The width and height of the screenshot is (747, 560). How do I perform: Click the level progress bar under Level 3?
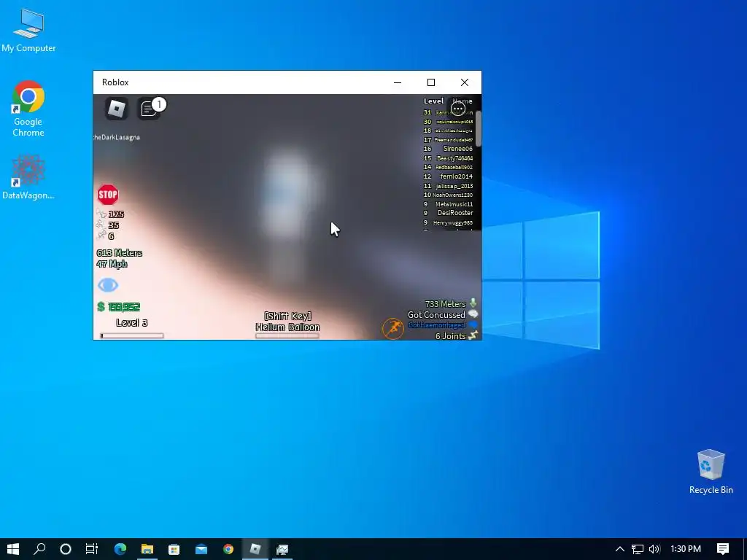132,335
